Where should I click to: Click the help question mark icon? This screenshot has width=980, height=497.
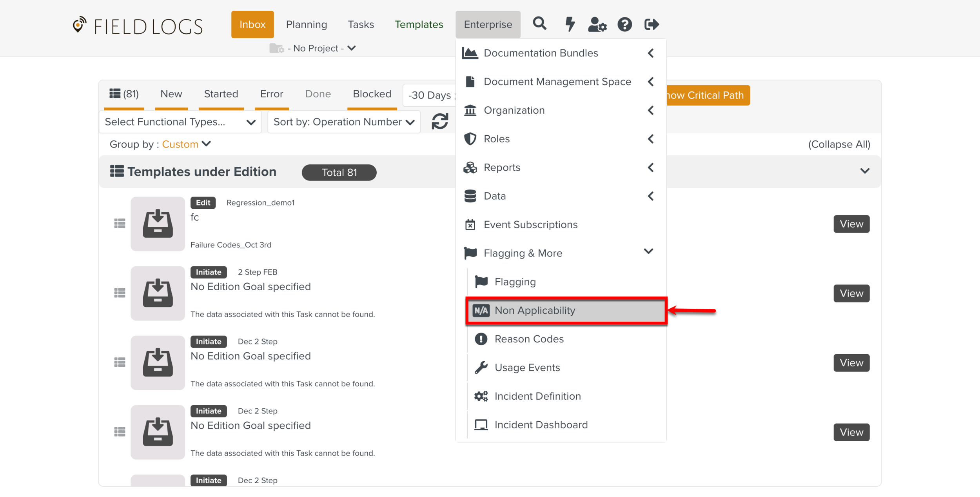[624, 24]
